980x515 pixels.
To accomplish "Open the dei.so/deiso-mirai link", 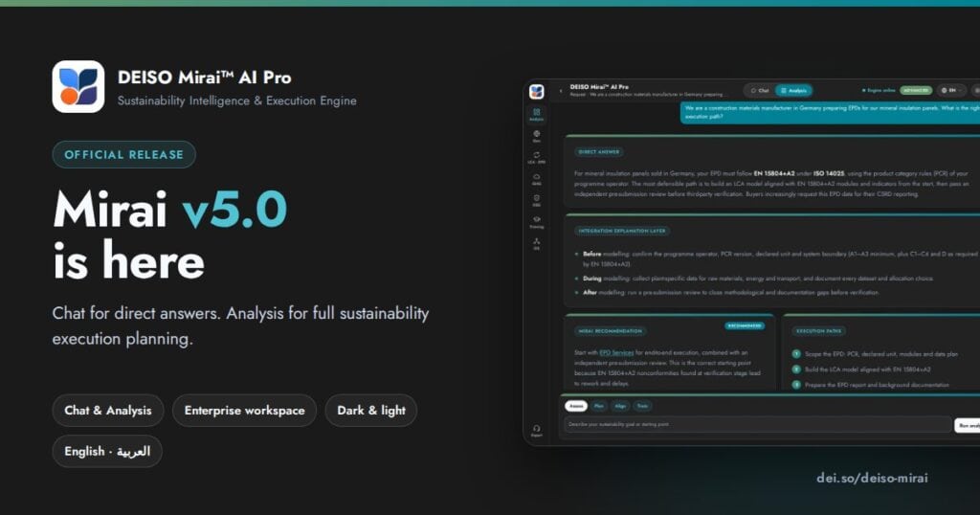I will [x=872, y=478].
